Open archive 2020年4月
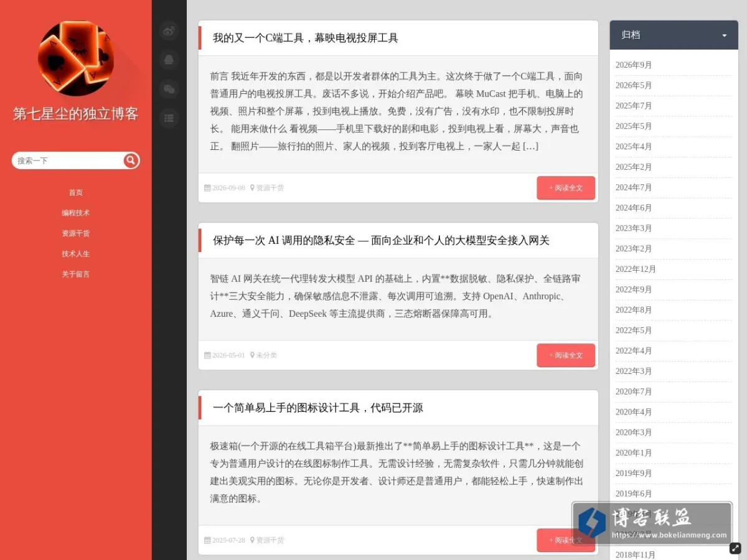747x560 pixels. pos(634,412)
